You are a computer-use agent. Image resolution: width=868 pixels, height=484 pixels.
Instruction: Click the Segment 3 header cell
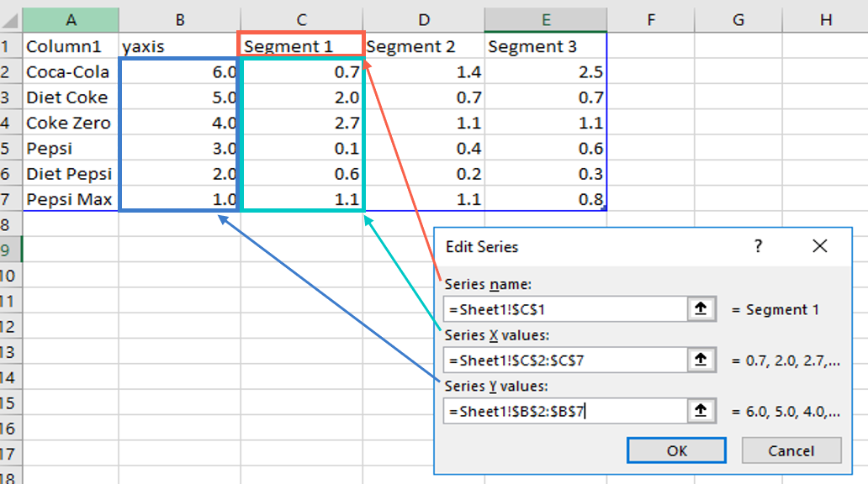click(x=546, y=46)
